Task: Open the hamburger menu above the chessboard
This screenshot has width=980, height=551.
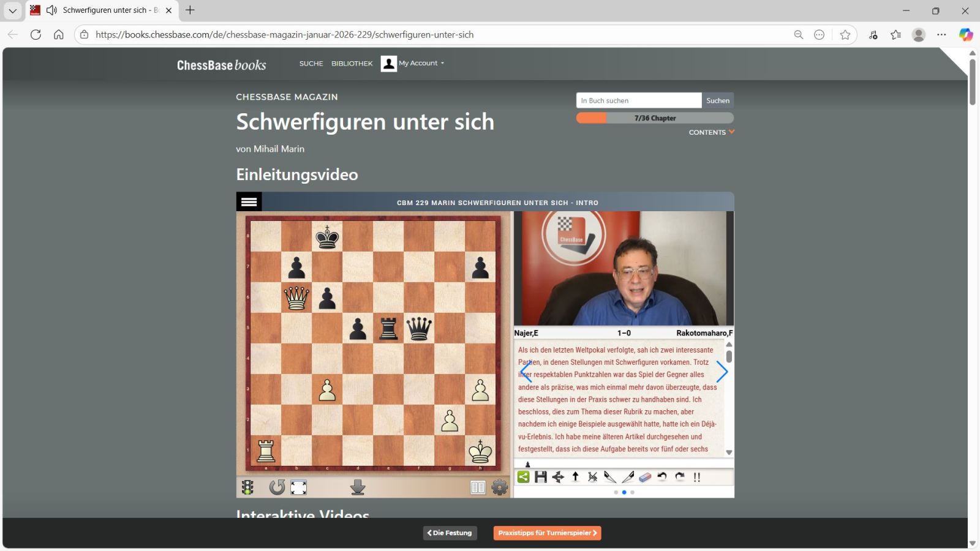Action: point(249,201)
